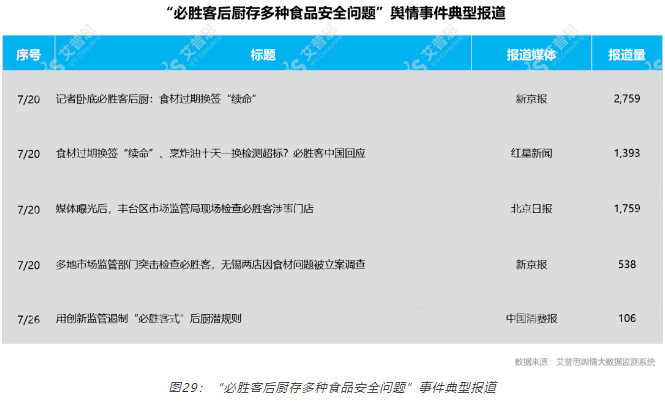Image resolution: width=665 pixels, height=402 pixels.
Task: Click title 多地市场监管部门突击检查必胜客
Action: point(211,265)
